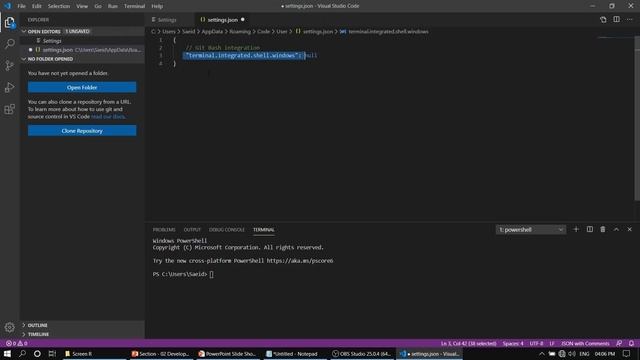The width and height of the screenshot is (640, 360).
Task: Switch to Untitled Notepad on taskbar
Action: pyautogui.click(x=296, y=353)
